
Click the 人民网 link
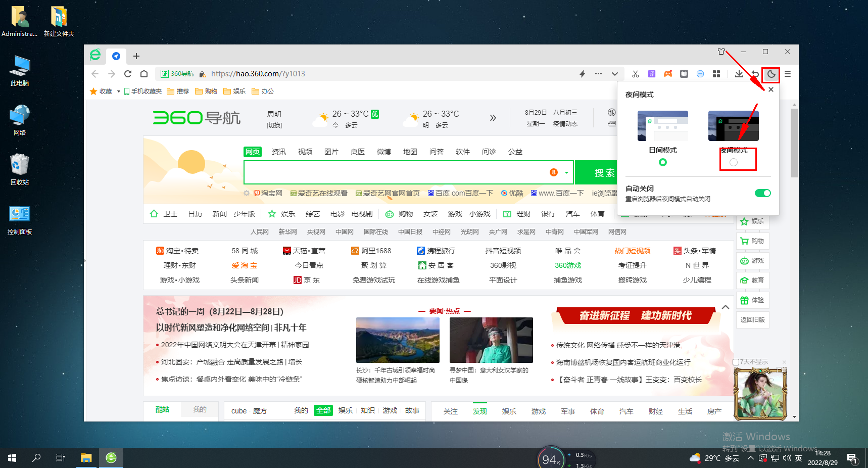260,232
